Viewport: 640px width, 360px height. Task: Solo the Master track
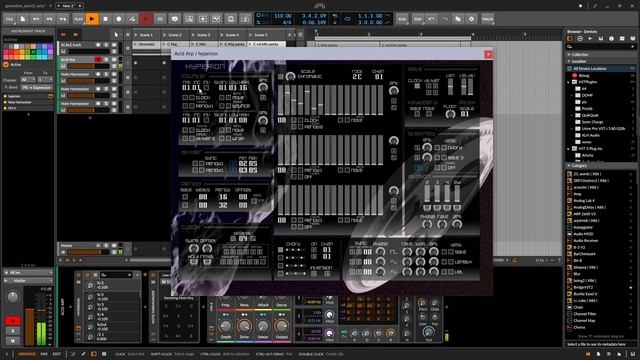pos(106,246)
